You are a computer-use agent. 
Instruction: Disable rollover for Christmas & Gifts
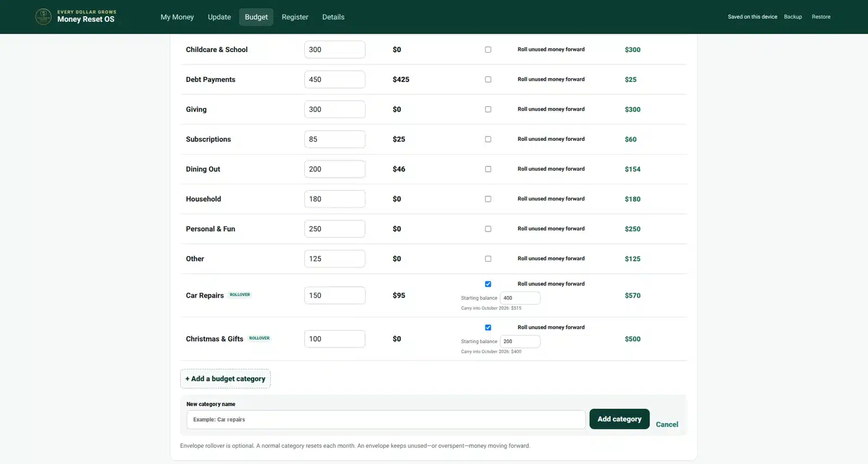click(x=488, y=327)
